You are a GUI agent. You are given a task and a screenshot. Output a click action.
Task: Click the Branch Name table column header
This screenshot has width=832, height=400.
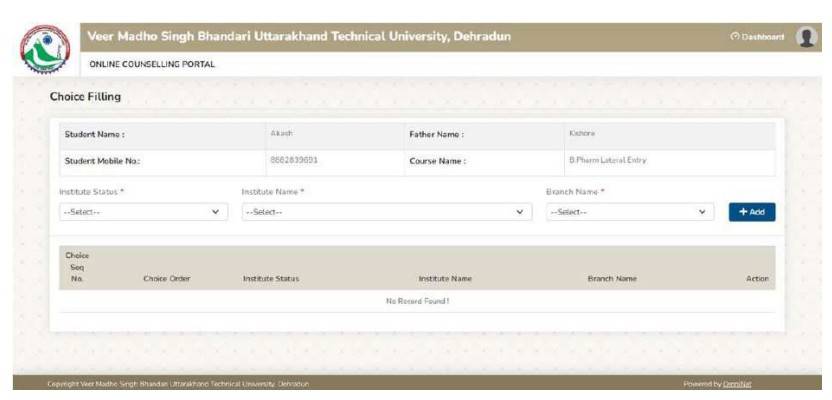click(612, 279)
